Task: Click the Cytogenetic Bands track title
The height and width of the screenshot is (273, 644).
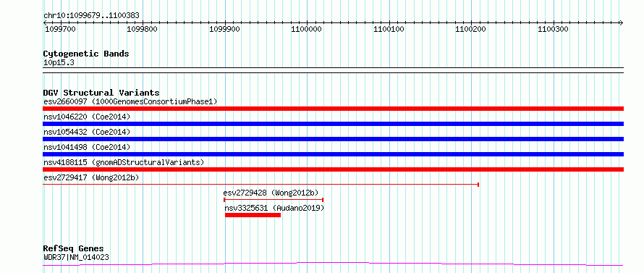Action: click(86, 54)
